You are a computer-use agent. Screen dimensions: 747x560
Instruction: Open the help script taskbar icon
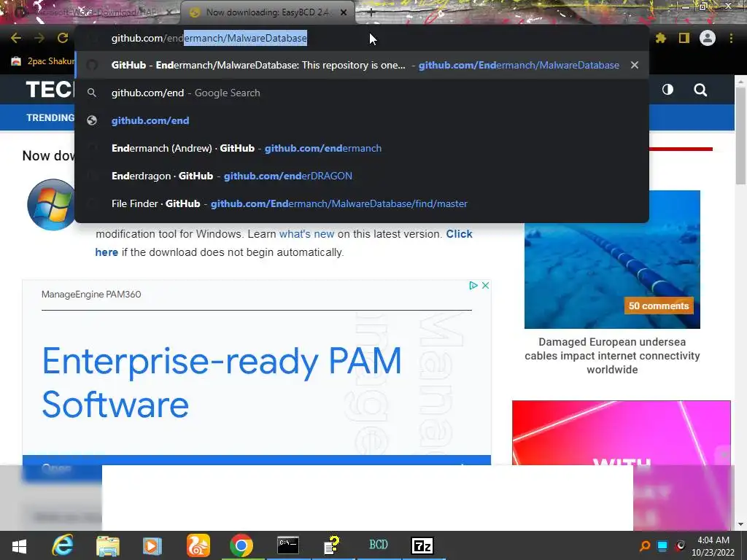(332, 545)
